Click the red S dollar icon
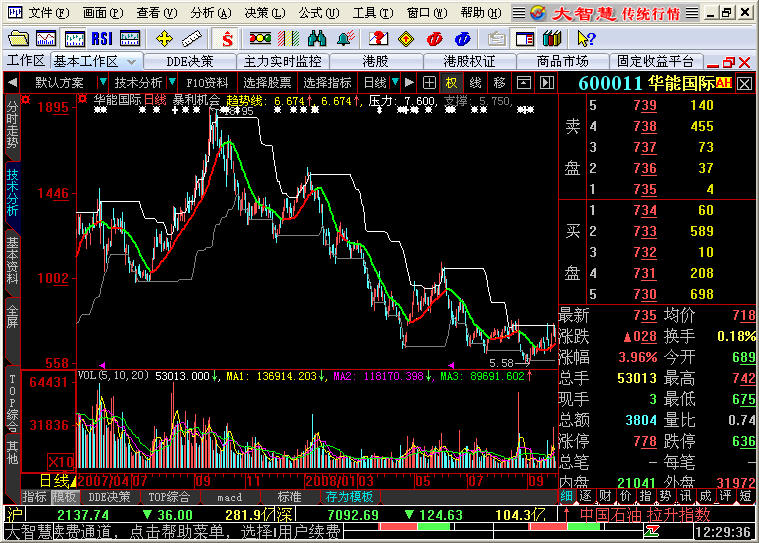Viewport: 759px width, 543px height. [x=227, y=38]
